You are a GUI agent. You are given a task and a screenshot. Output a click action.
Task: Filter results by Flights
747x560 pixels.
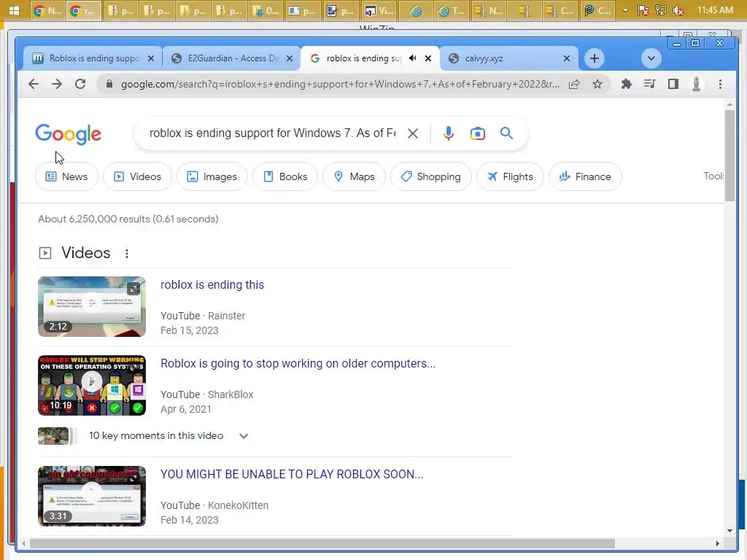point(510,176)
